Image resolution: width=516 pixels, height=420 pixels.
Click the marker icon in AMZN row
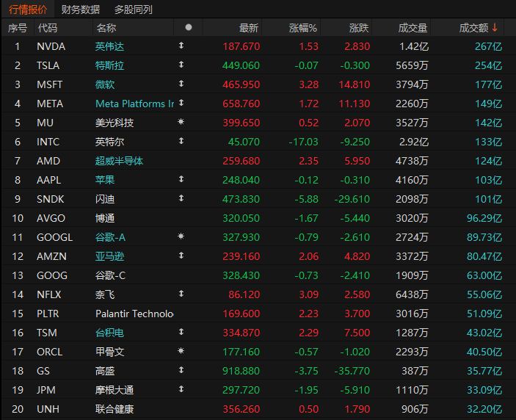(181, 256)
